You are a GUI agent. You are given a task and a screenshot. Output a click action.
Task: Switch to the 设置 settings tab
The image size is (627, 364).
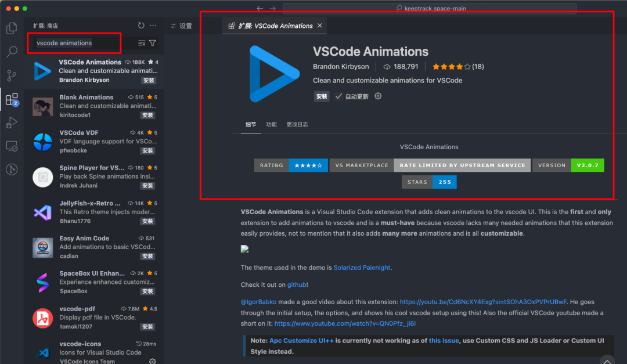tap(181, 26)
